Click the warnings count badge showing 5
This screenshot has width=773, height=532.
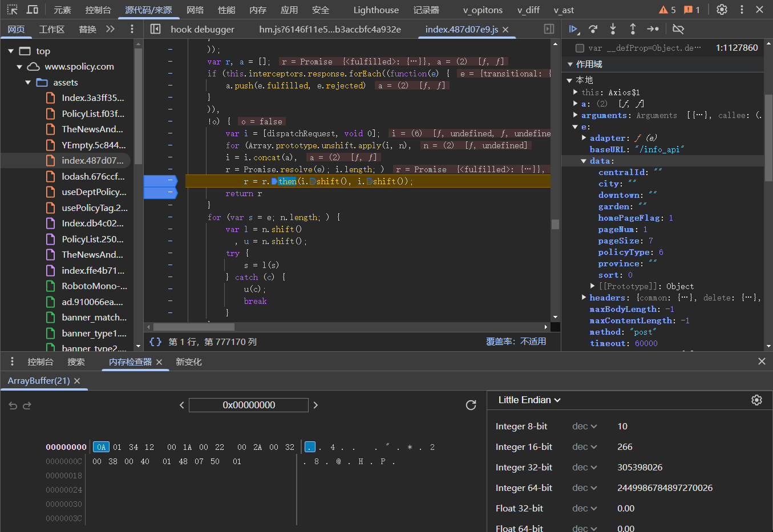point(667,10)
